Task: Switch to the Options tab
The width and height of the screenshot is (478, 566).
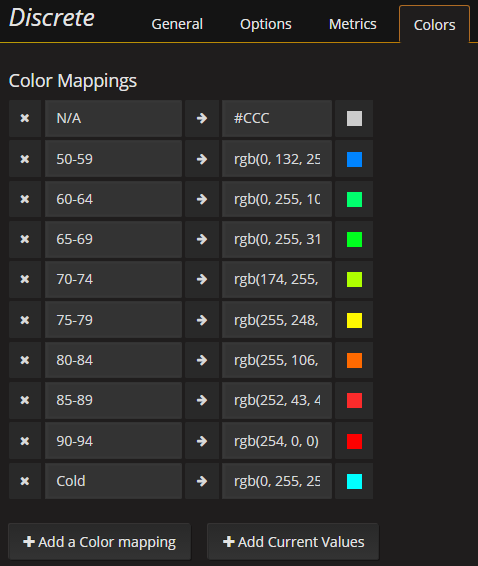Action: point(266,24)
